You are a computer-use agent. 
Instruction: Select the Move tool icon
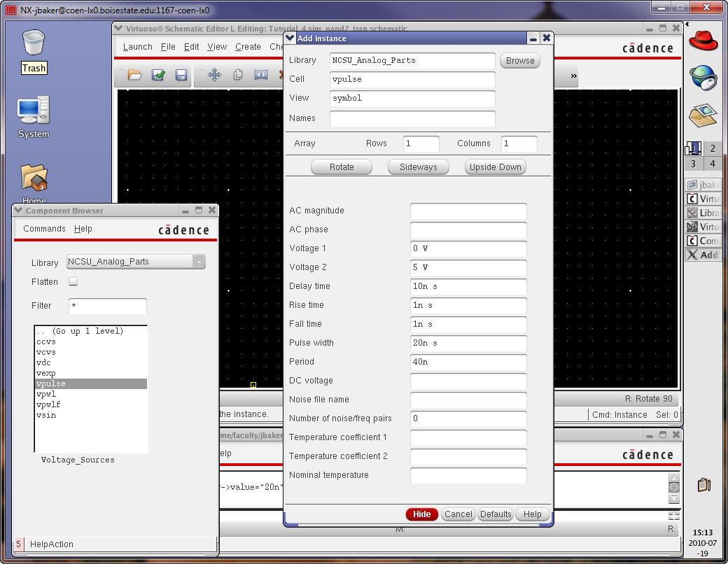point(214,75)
